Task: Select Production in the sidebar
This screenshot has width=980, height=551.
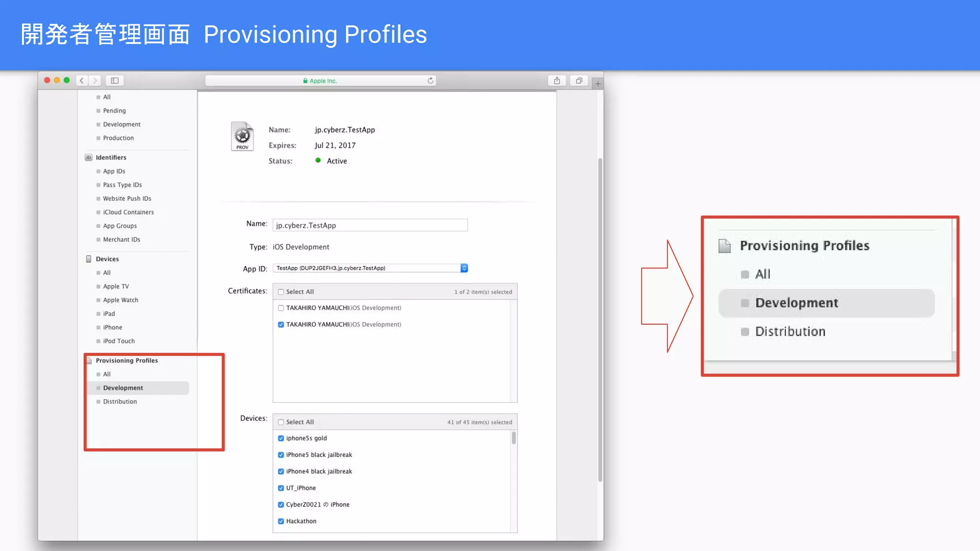Action: 118,138
